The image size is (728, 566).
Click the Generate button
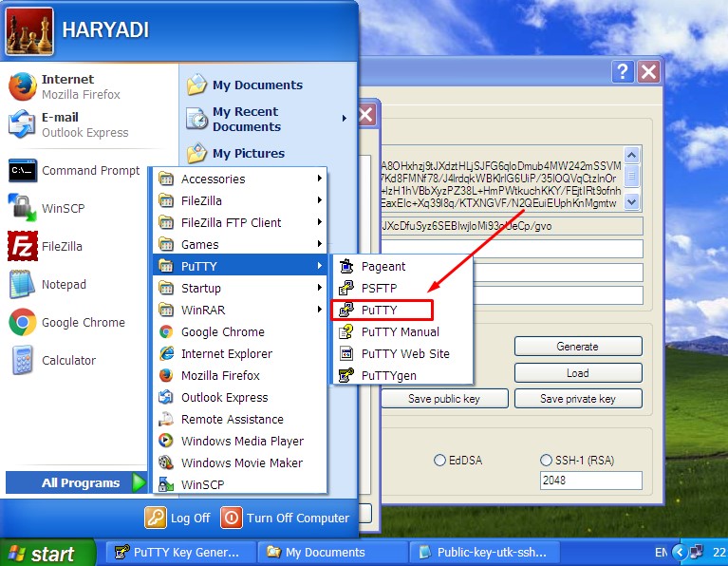(x=577, y=347)
